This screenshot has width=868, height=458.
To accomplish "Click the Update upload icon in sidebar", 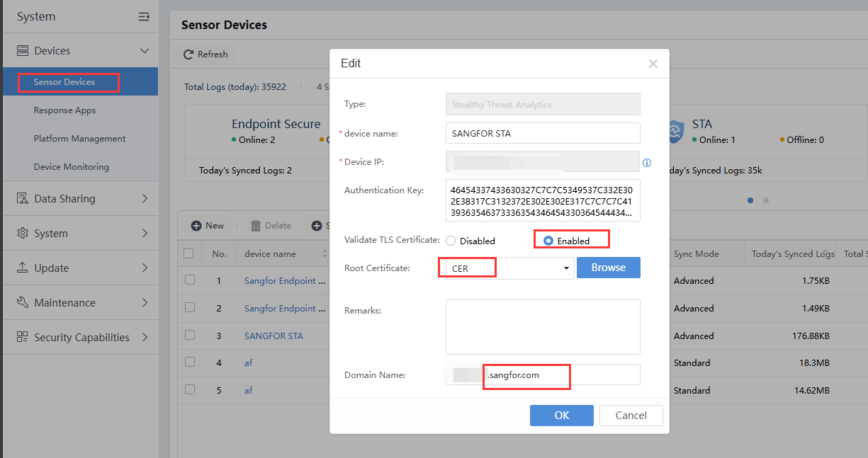I will (x=23, y=268).
